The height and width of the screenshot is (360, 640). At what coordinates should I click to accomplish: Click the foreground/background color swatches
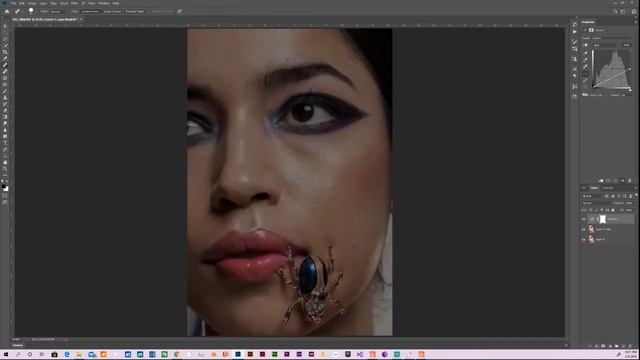[x=4, y=187]
